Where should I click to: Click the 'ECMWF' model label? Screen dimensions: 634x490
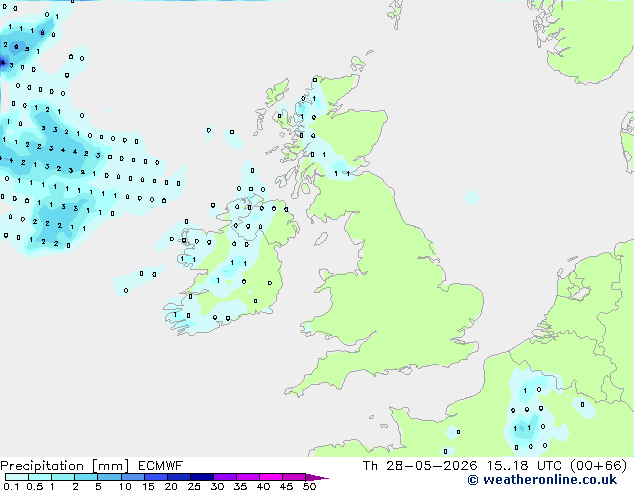point(160,466)
